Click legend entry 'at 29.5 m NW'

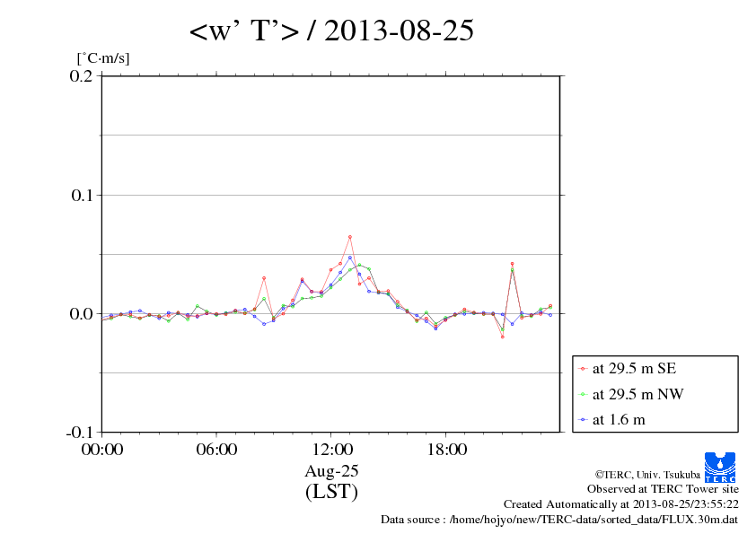click(x=637, y=394)
